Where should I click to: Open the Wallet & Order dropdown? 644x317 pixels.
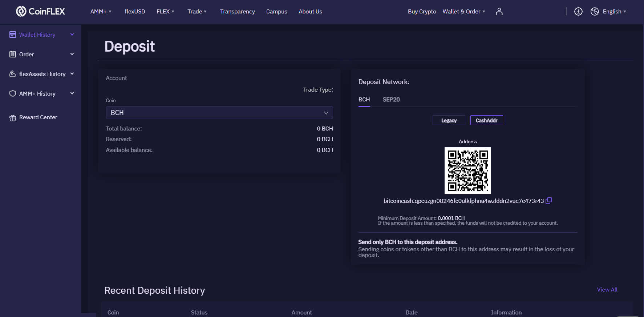coord(464,12)
